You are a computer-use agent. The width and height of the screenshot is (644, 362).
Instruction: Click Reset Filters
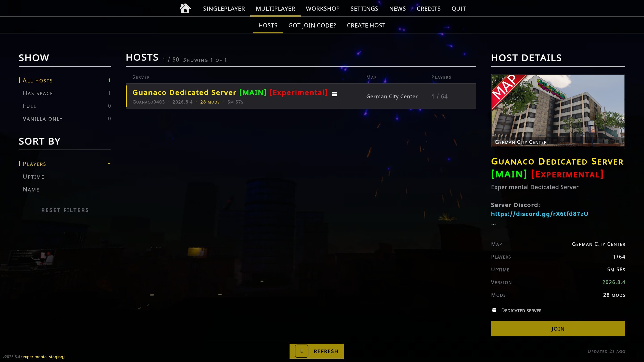pos(65,210)
